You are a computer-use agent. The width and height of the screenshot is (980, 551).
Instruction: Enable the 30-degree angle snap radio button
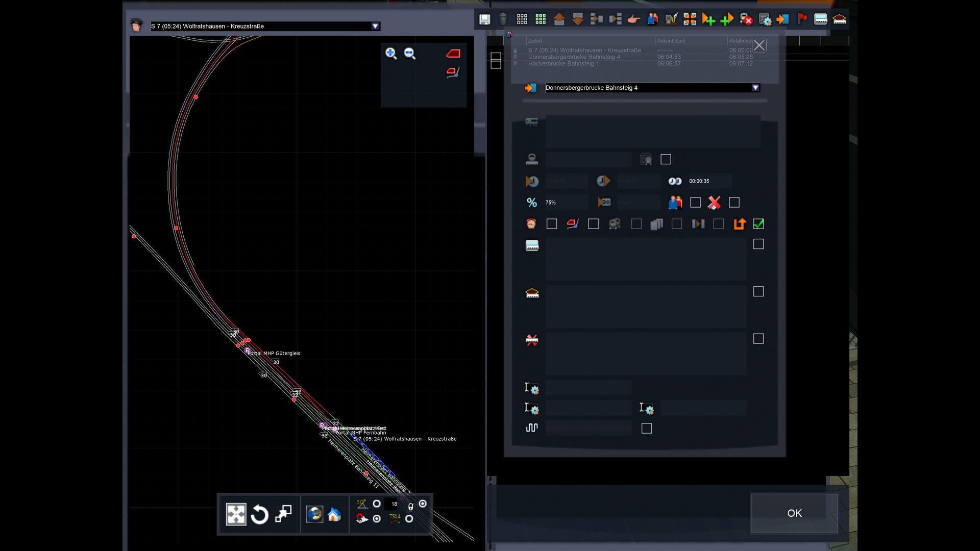coord(377,504)
